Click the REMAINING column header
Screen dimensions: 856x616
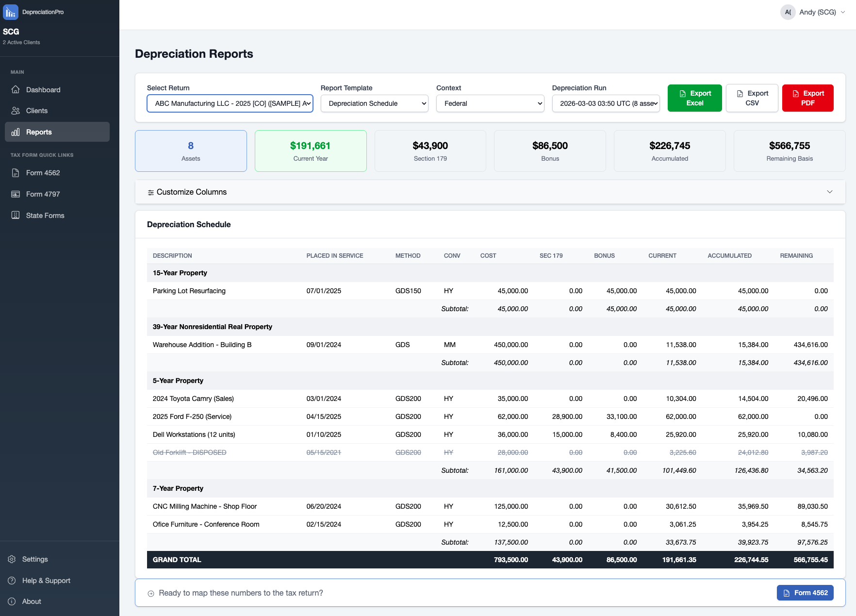796,256
